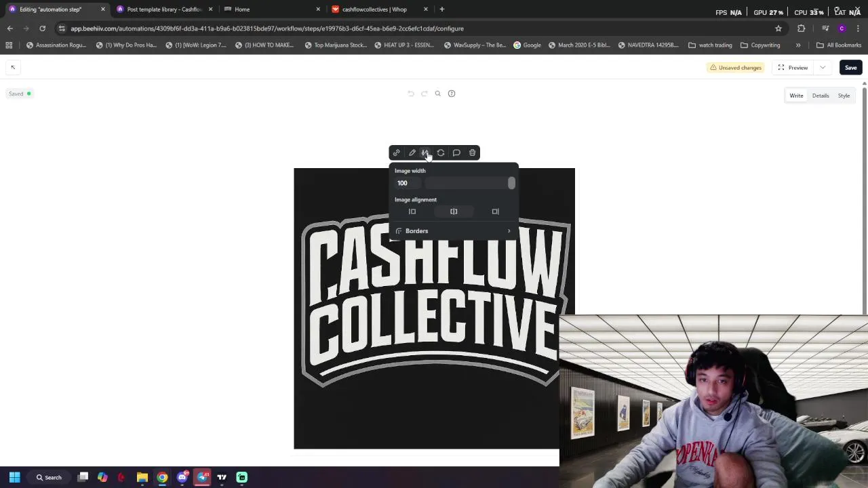The width and height of the screenshot is (868, 488).
Task: Click the Preview button
Action: (793, 68)
